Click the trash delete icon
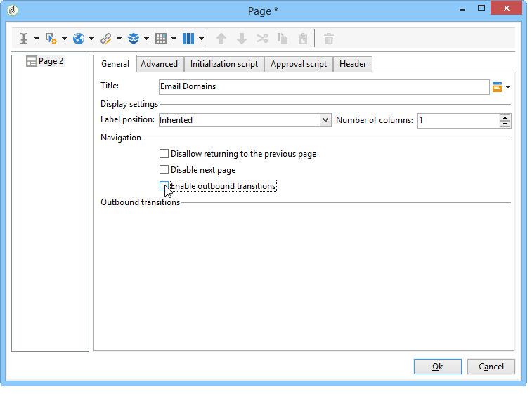Viewport: 532px width, 394px height. [328, 39]
